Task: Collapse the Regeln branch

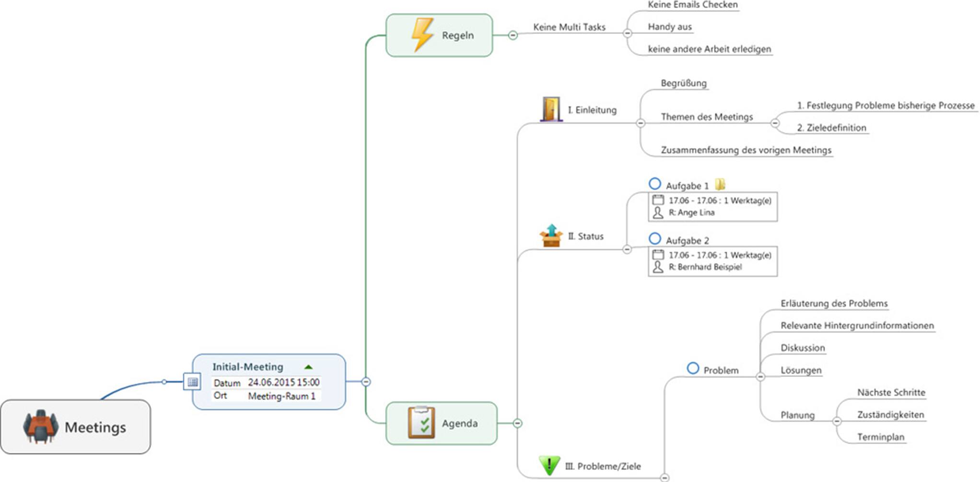Action: (513, 35)
